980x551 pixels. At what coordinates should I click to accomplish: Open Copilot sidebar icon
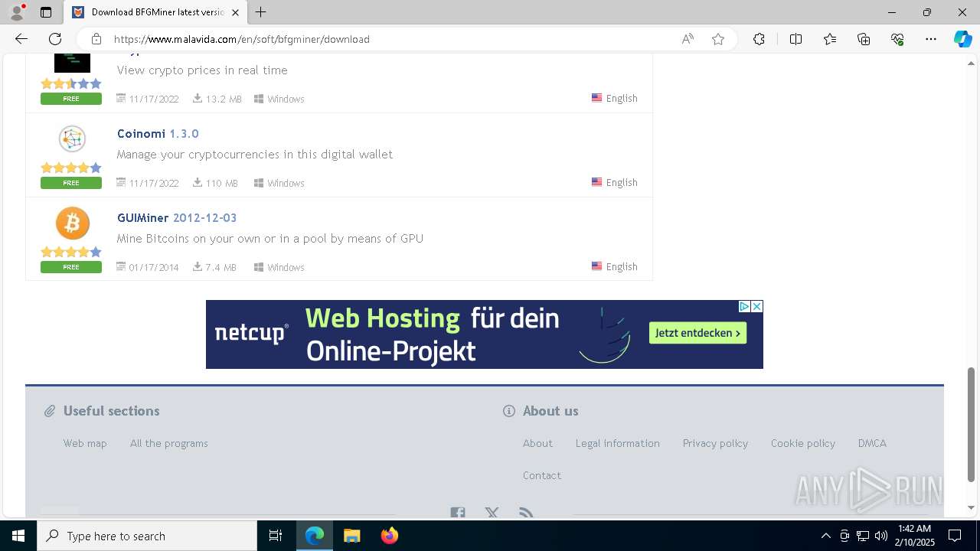(x=962, y=39)
